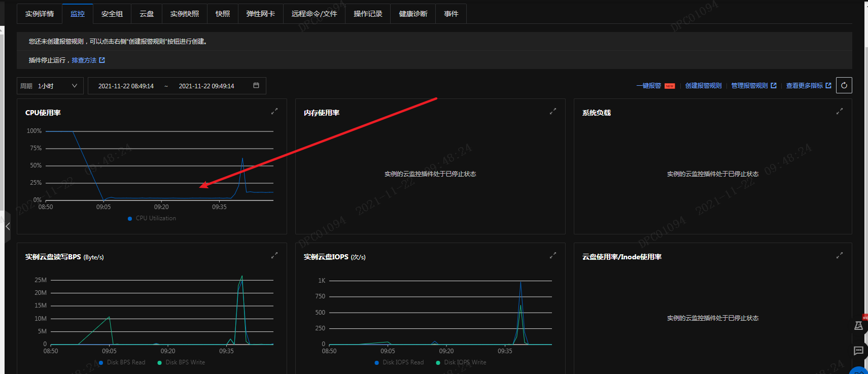
Task: Click the 09:05 label on CPU chart
Action: click(x=103, y=207)
